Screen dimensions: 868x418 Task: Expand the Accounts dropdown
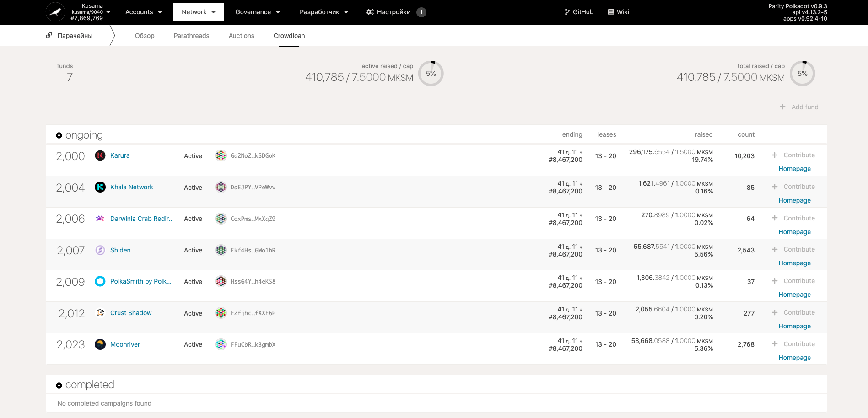point(143,12)
